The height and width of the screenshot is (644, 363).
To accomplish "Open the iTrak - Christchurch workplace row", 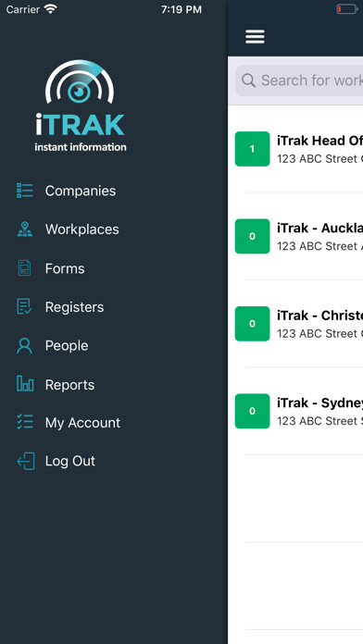I will (295, 324).
